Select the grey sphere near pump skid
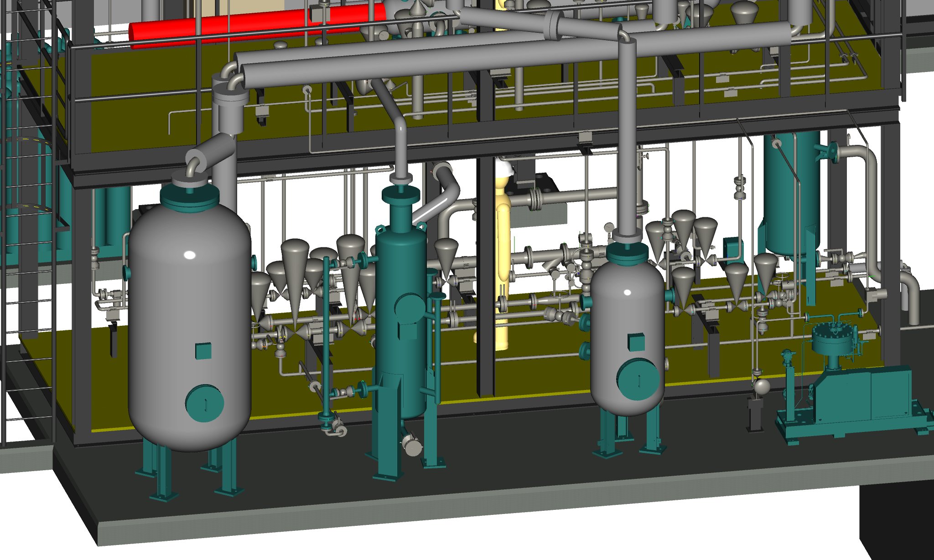 761,386
